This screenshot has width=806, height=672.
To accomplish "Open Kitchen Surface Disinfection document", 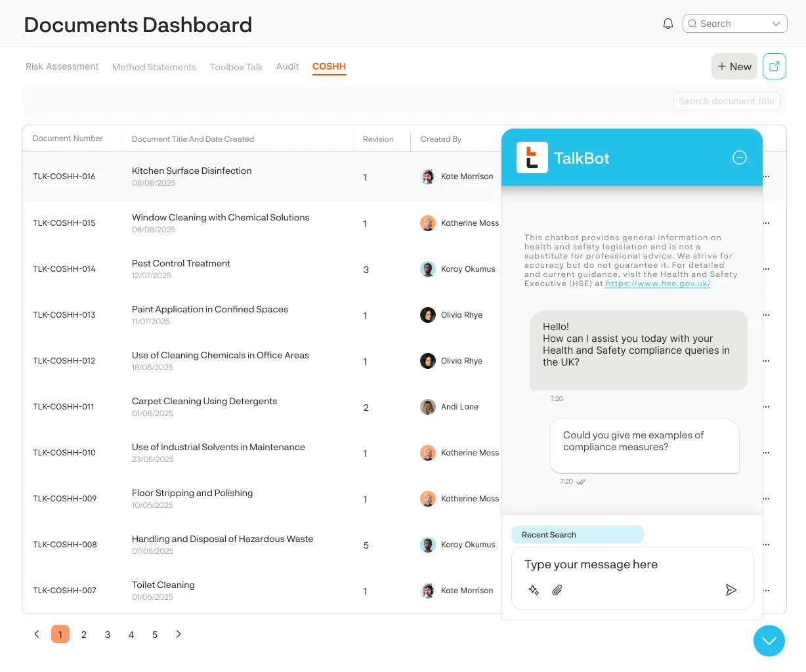I will [192, 171].
